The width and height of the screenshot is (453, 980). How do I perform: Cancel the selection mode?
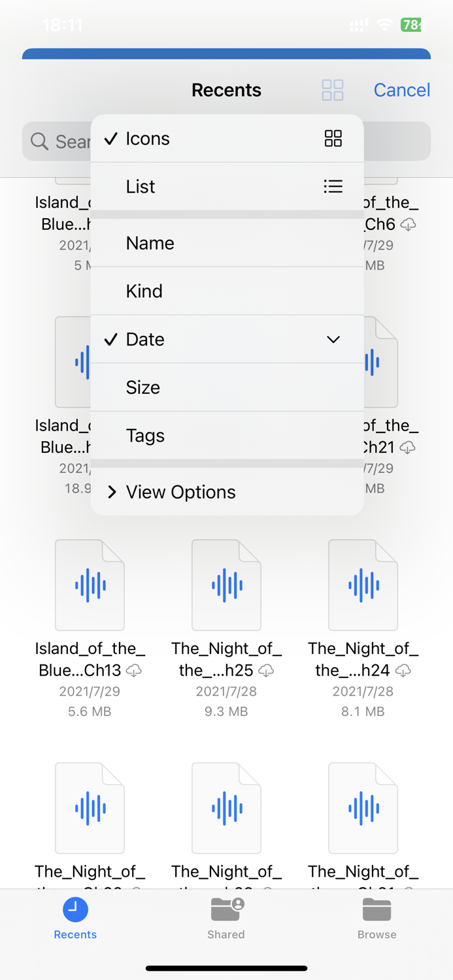pos(401,90)
